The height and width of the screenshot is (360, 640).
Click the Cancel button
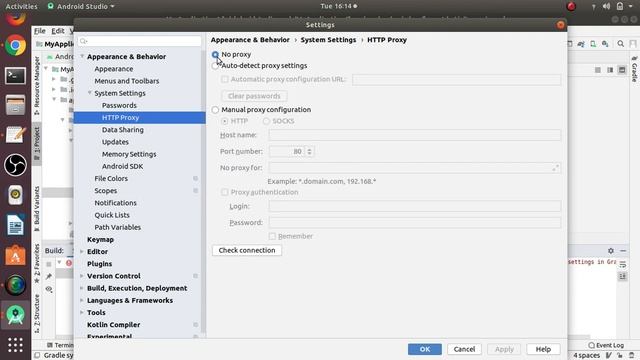464,349
